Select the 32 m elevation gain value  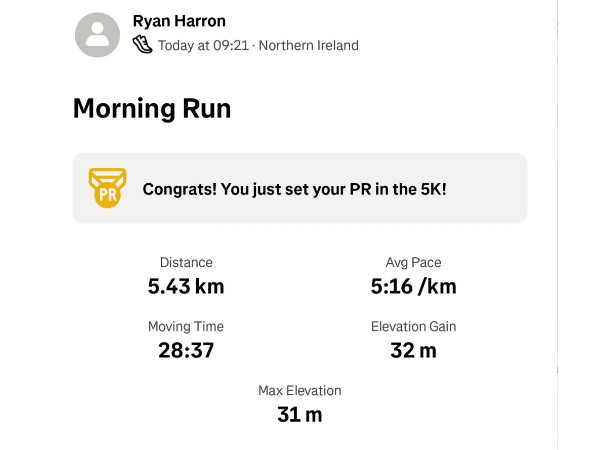(413, 350)
